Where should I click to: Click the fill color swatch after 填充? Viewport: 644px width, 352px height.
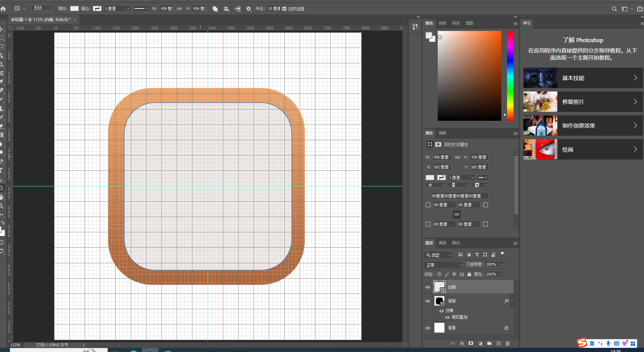[74, 9]
